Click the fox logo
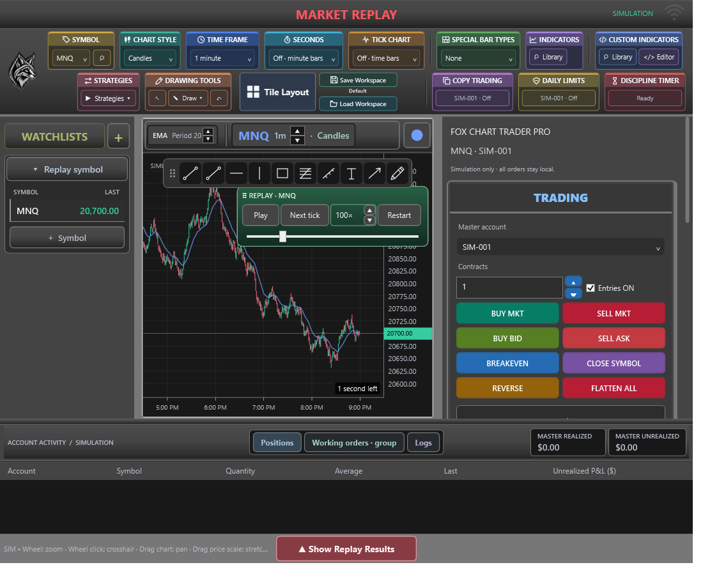Screen dimensions: 703x588 [x=22, y=70]
